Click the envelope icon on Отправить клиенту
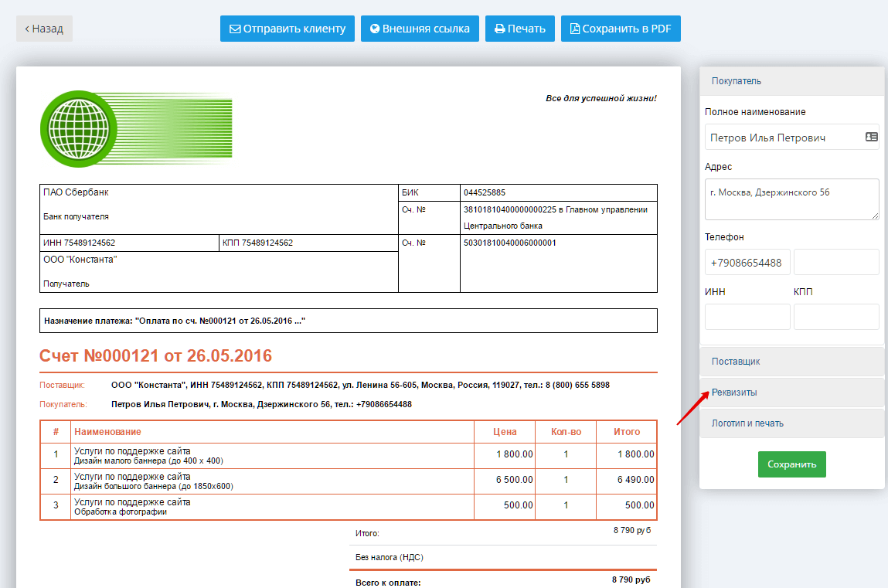This screenshot has width=888, height=588. (235, 29)
